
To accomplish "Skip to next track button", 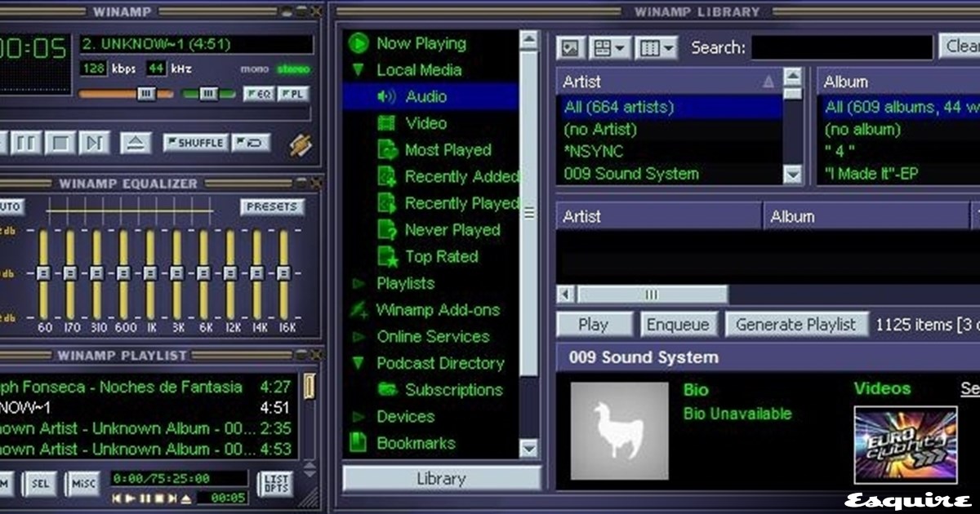I will 94,144.
